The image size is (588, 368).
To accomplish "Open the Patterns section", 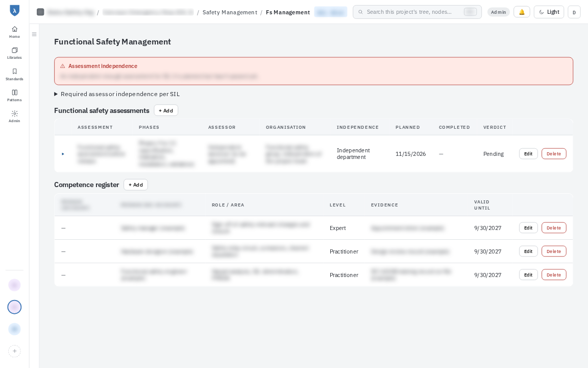I will (x=14, y=96).
